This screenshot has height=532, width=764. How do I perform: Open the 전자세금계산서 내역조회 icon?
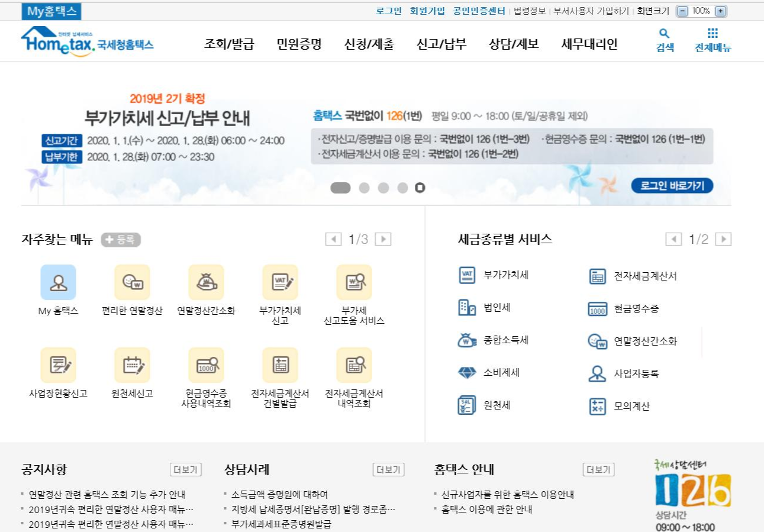[x=354, y=365]
